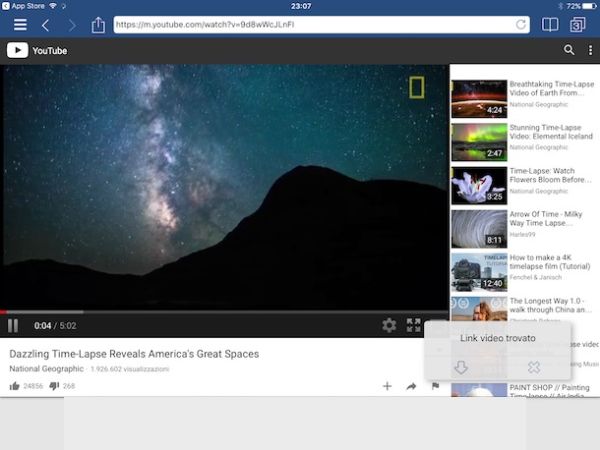
Task: Add video to playlist with plus icon
Action: point(387,386)
